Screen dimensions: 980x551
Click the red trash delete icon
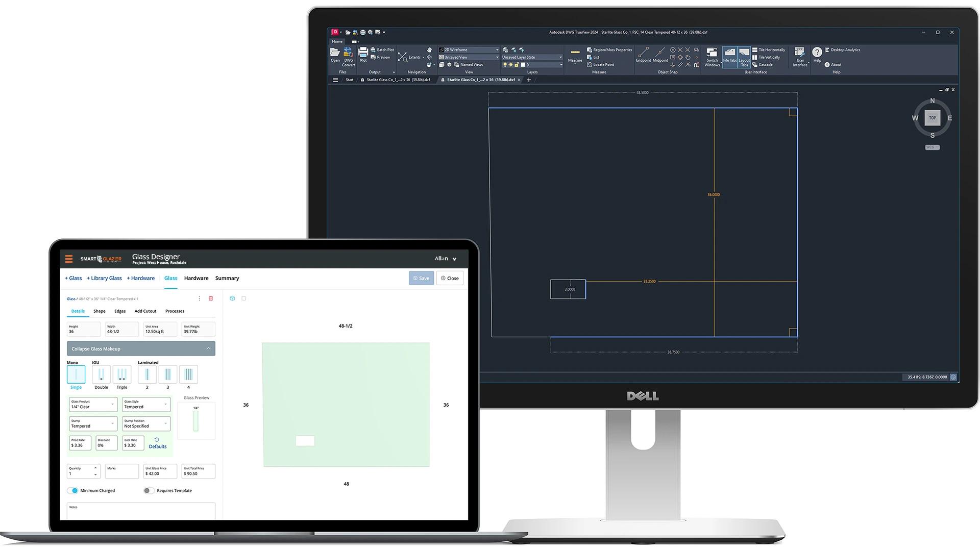(x=211, y=298)
